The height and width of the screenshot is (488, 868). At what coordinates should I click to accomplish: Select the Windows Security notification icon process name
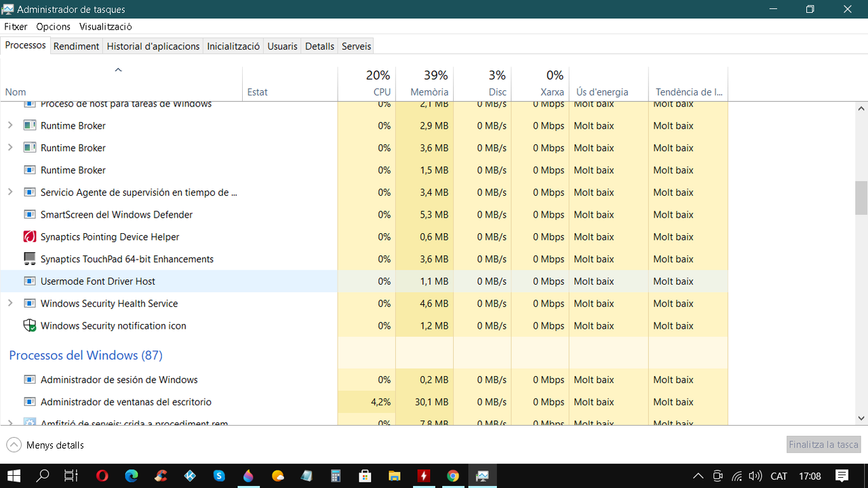(113, 325)
